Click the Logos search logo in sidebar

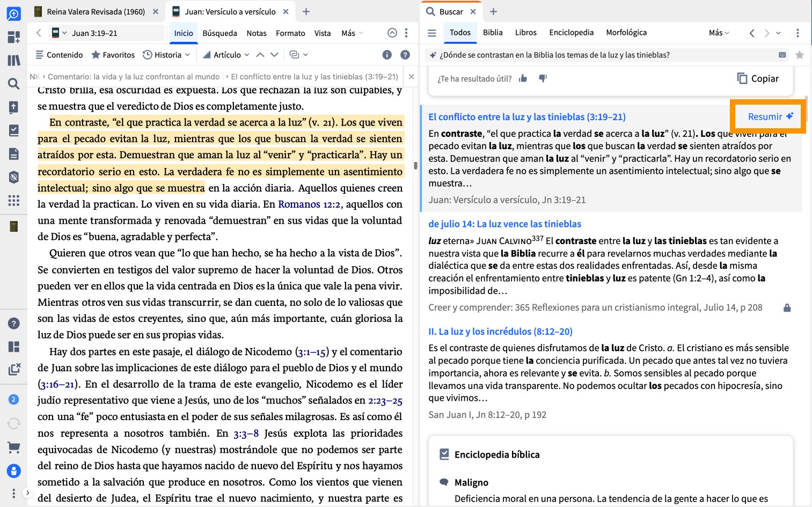(x=13, y=13)
